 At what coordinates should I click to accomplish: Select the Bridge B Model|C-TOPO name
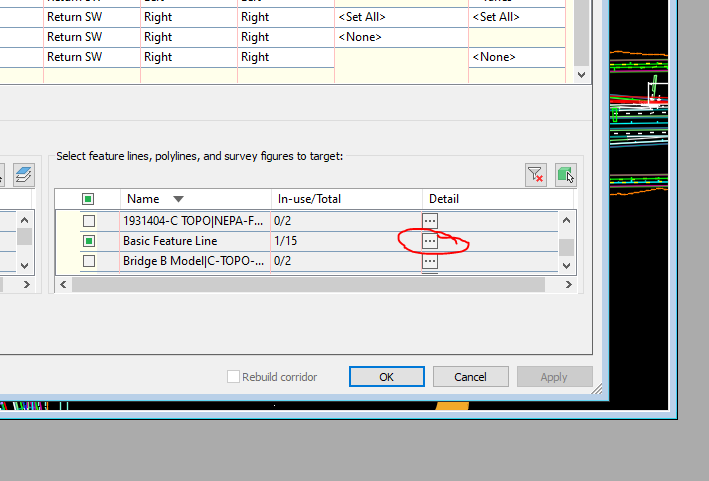coord(194,261)
